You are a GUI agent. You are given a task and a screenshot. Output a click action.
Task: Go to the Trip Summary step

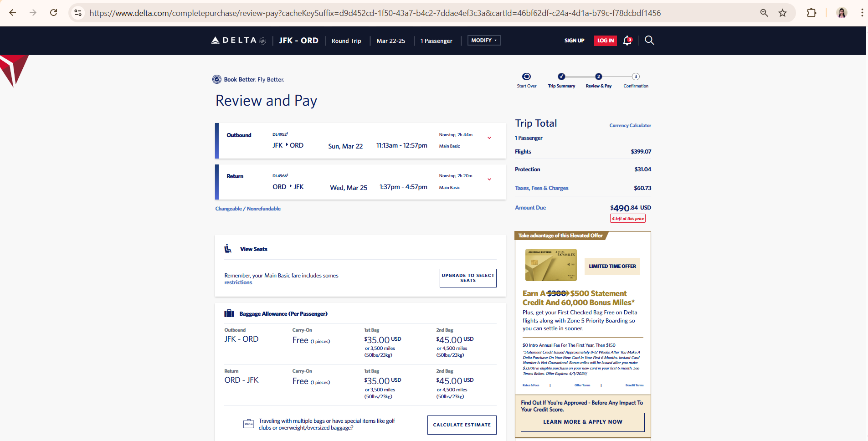coord(561,77)
